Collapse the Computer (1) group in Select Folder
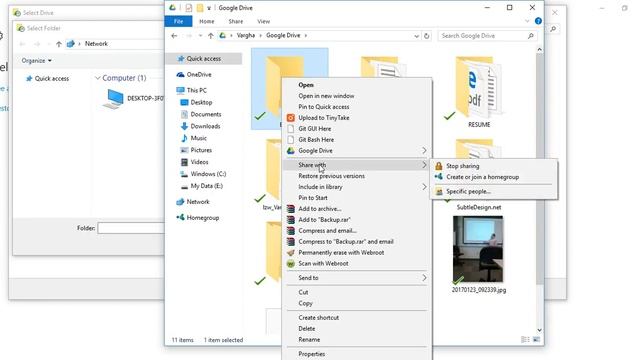The height and width of the screenshot is (360, 640). pyautogui.click(x=98, y=78)
